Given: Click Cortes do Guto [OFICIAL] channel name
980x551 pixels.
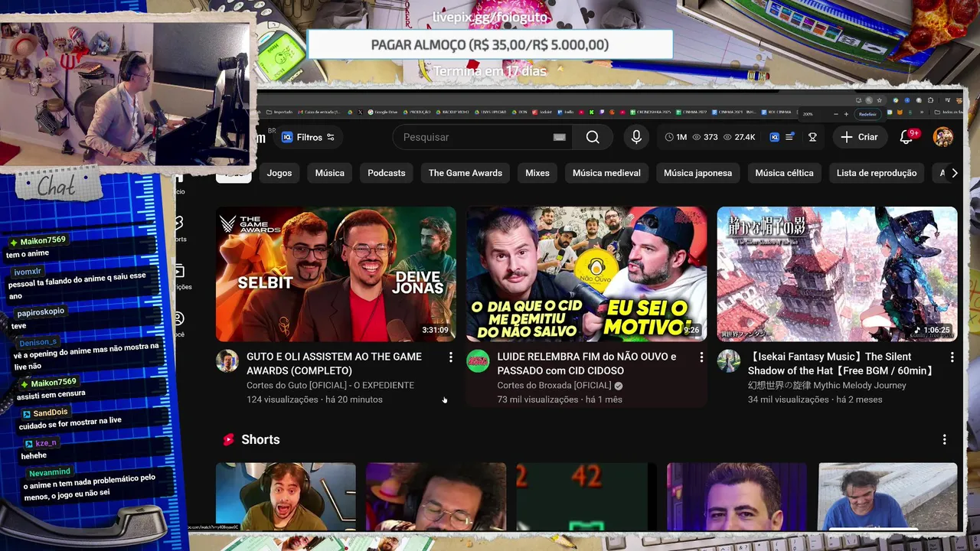Looking at the screenshot, I should point(330,385).
